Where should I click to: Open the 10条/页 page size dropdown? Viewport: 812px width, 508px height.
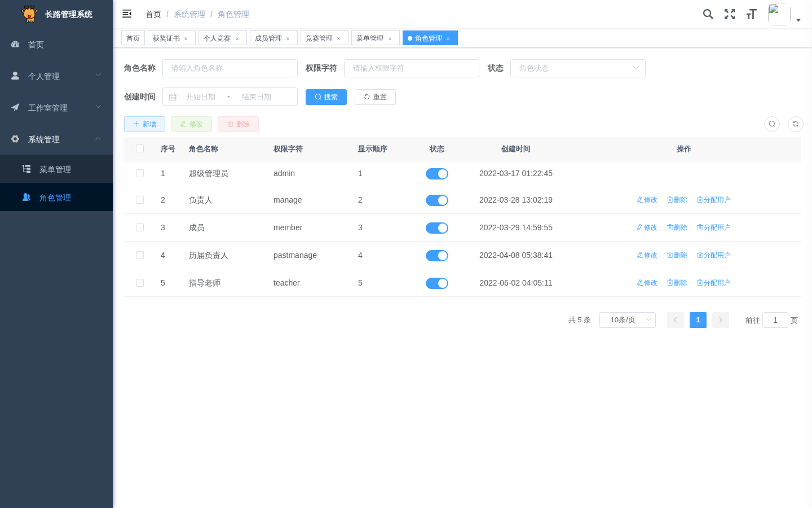[628, 320]
